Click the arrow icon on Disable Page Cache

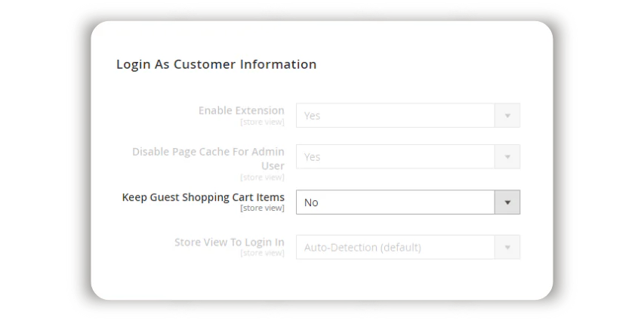(x=507, y=157)
